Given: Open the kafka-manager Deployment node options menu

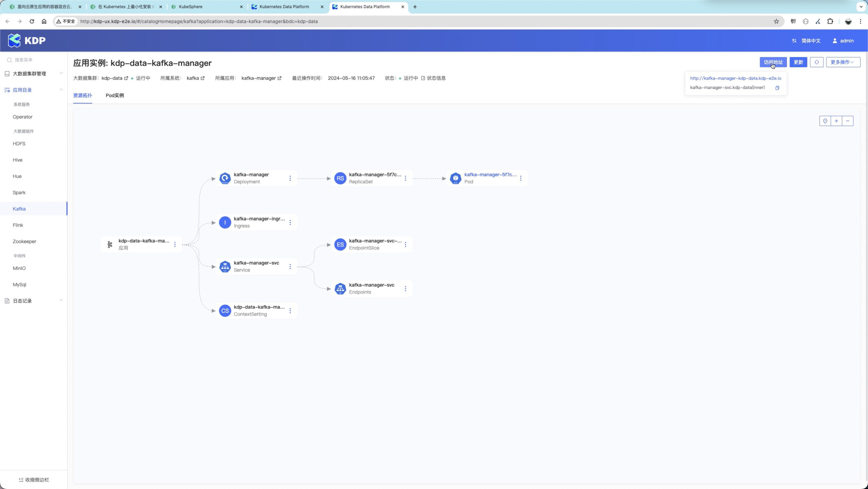Looking at the screenshot, I should coord(290,178).
